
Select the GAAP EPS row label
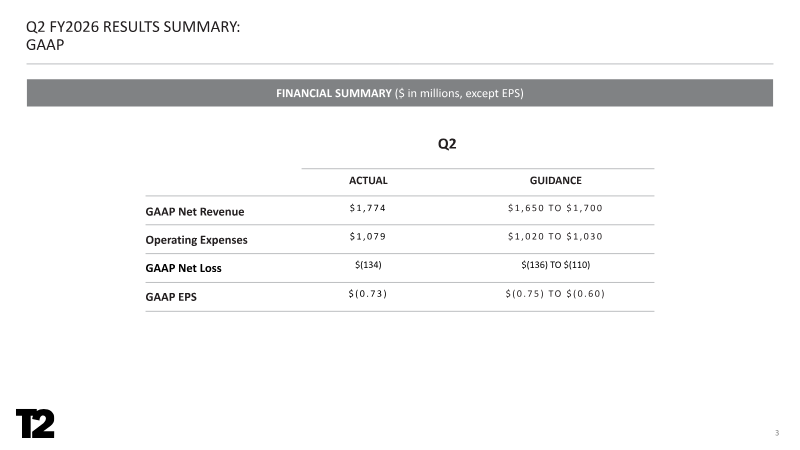click(171, 296)
